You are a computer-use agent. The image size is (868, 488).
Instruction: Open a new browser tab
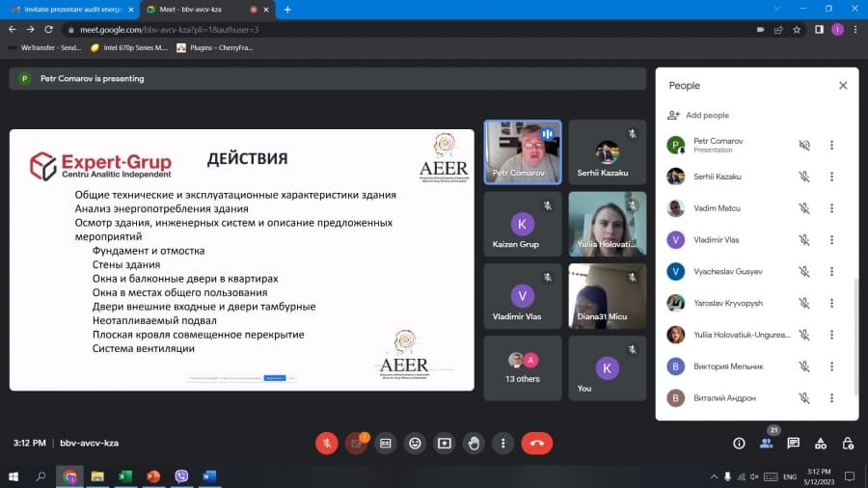[x=287, y=10]
